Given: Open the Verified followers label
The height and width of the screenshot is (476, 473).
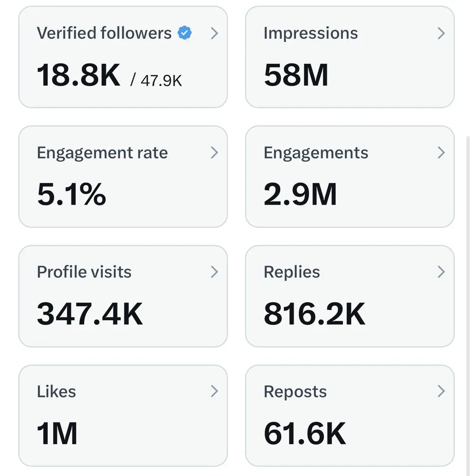Looking at the screenshot, I should tap(104, 33).
